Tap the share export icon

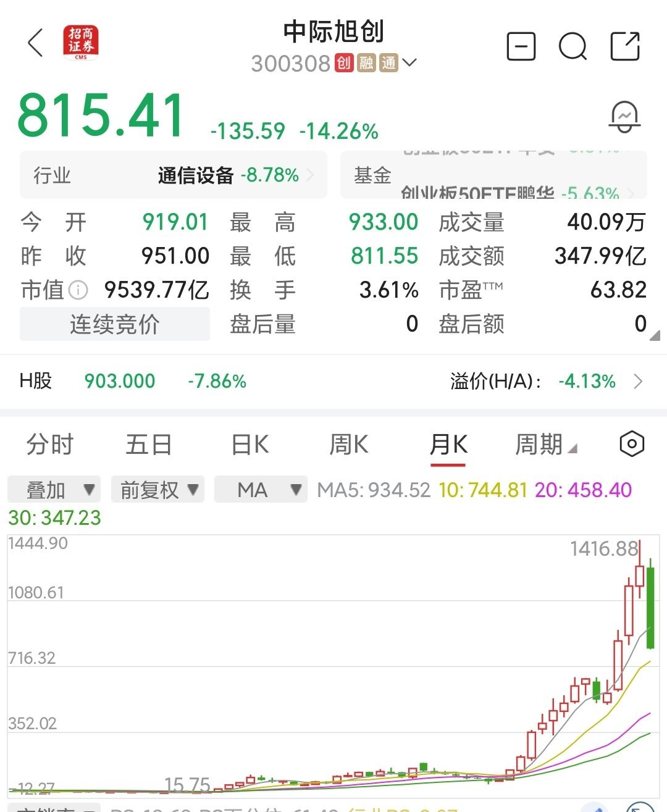point(625,46)
